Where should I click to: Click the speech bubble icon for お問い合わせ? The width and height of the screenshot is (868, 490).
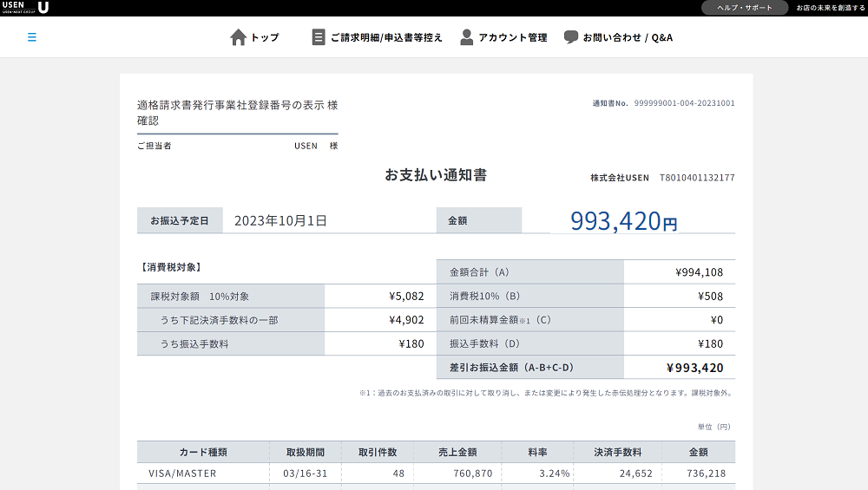point(571,37)
